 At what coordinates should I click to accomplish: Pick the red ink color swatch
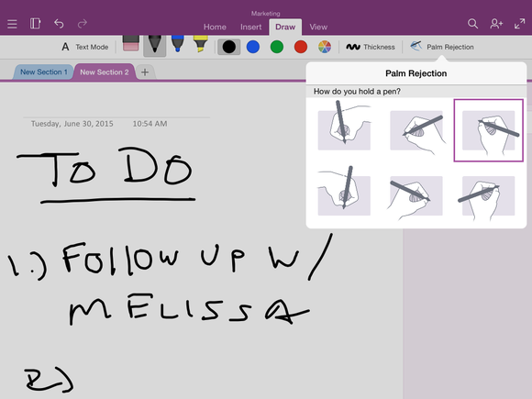301,47
